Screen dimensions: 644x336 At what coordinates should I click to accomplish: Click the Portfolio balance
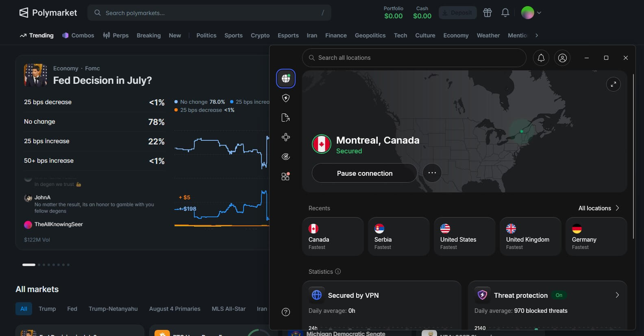point(393,13)
